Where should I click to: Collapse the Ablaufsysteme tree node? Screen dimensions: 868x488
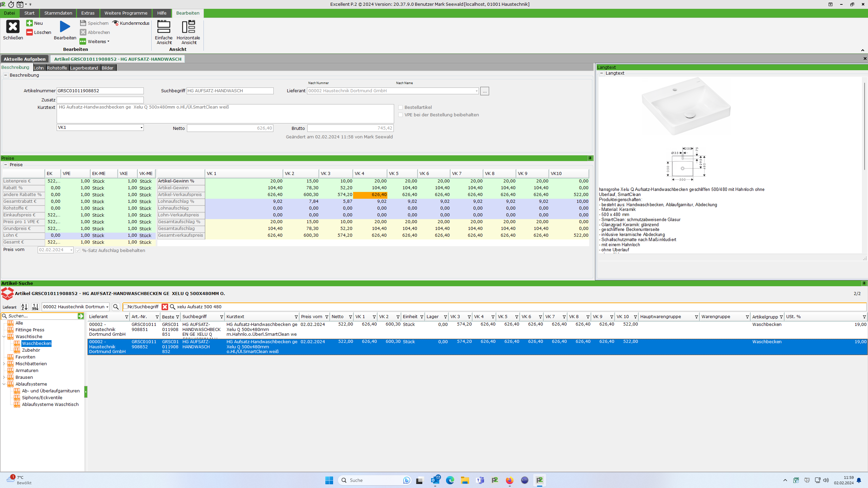4,384
